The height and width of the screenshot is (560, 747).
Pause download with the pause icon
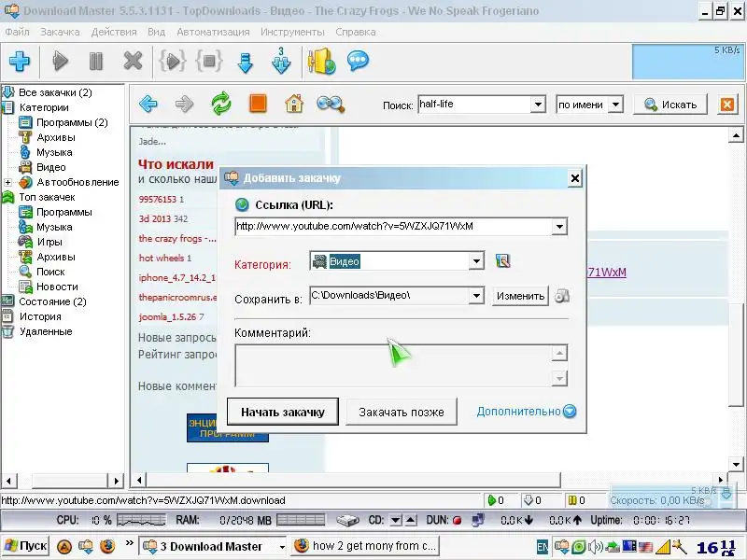point(96,61)
